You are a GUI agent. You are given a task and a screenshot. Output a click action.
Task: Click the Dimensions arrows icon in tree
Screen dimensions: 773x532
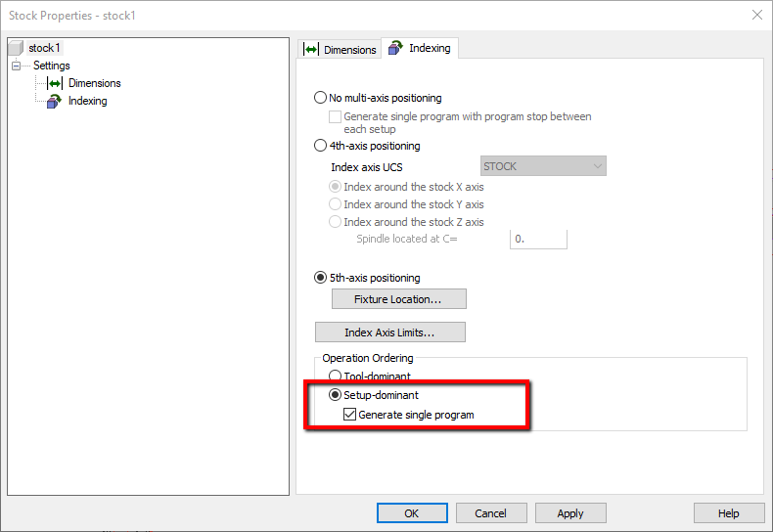(x=54, y=83)
